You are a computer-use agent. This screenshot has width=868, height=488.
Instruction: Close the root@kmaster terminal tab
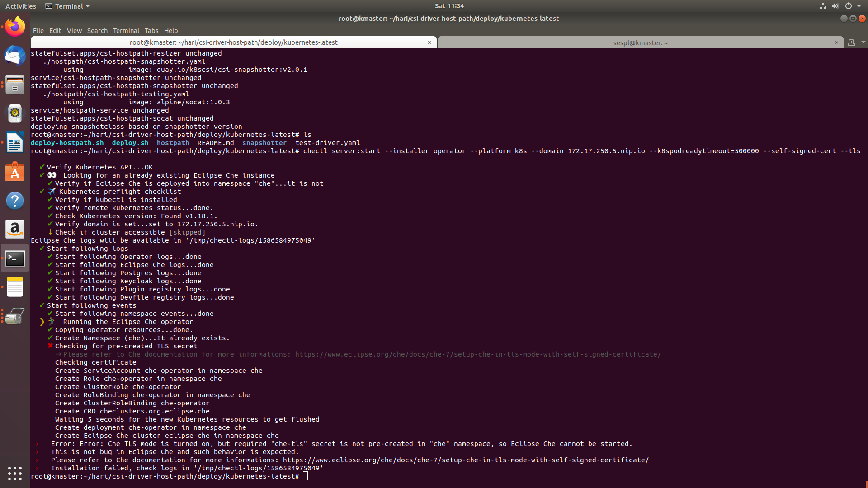(429, 42)
